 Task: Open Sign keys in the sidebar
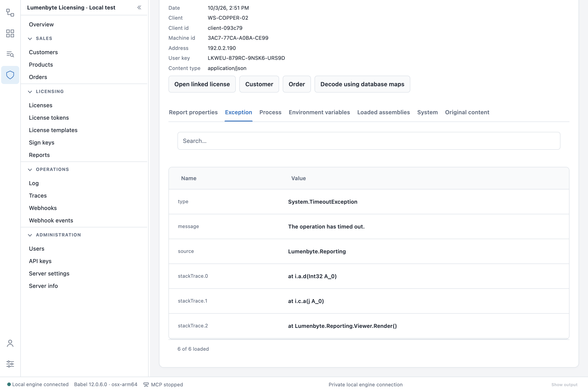pos(42,142)
